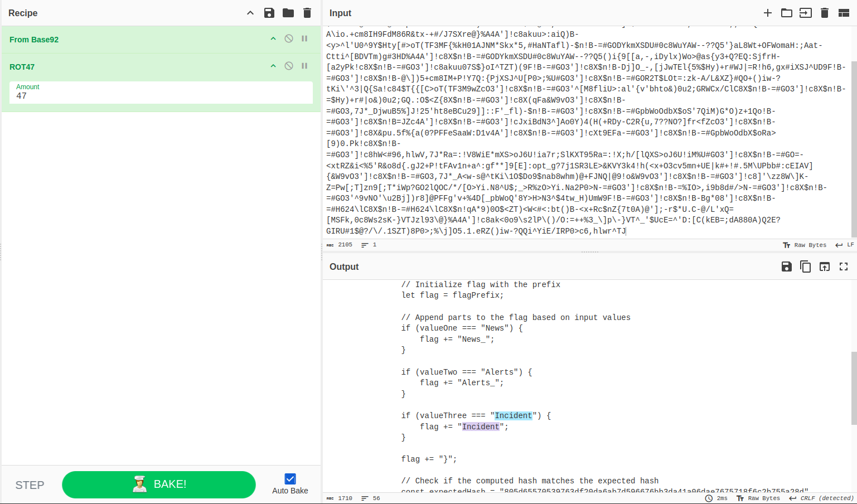This screenshot has height=504, width=857.
Task: Set breakpoint on From Base92
Action: coord(304,38)
